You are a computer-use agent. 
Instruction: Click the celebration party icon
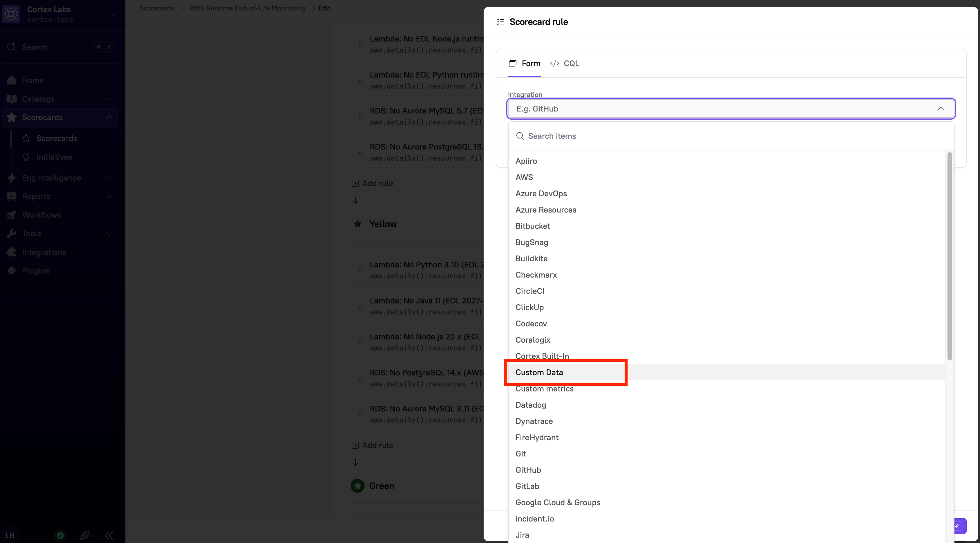[x=85, y=535]
